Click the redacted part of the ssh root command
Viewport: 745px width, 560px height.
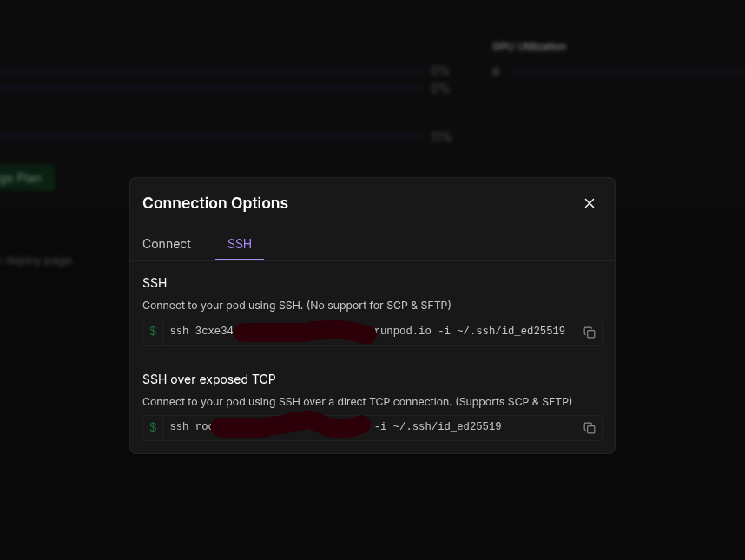(292, 426)
